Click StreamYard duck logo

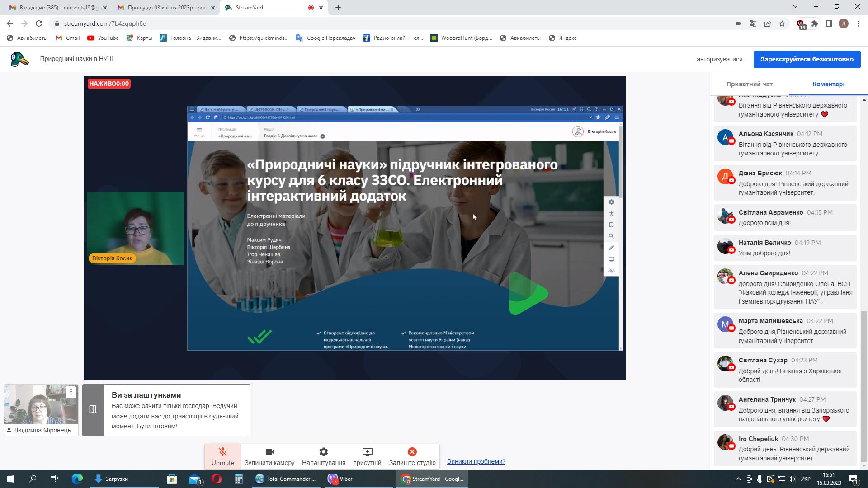point(19,59)
